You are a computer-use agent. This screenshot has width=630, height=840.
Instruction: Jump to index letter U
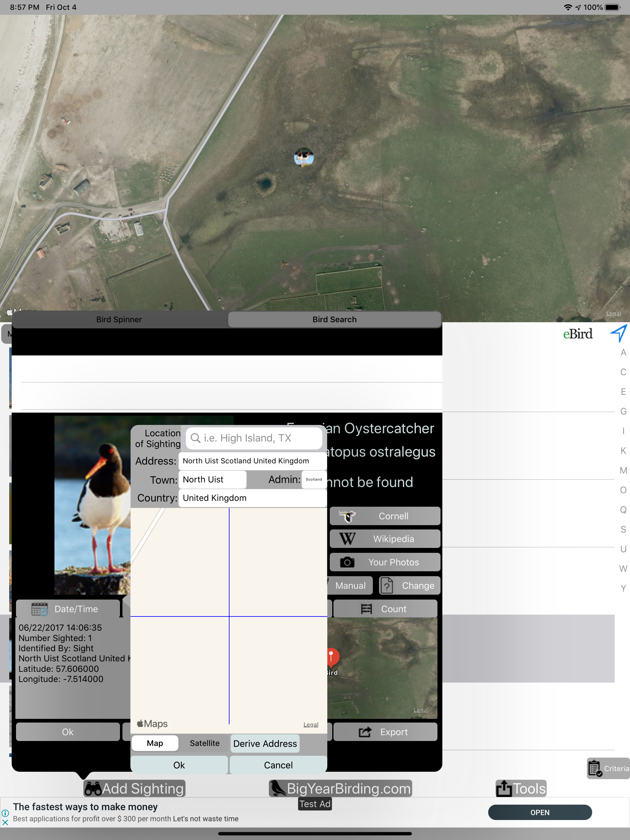click(623, 549)
